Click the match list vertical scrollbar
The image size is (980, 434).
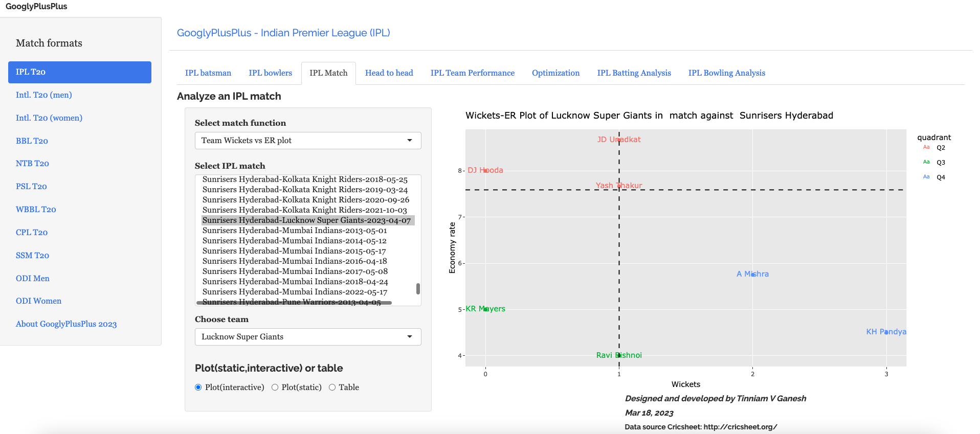coord(418,289)
